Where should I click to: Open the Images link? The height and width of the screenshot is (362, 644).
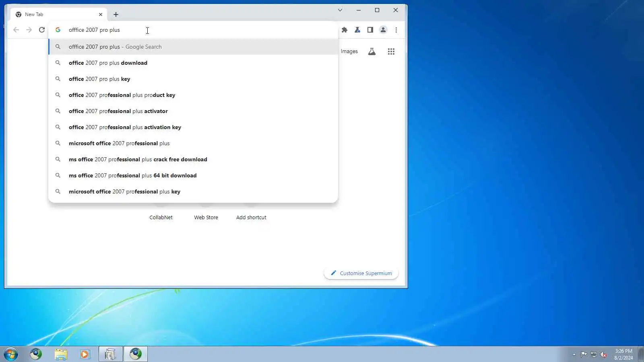point(349,51)
